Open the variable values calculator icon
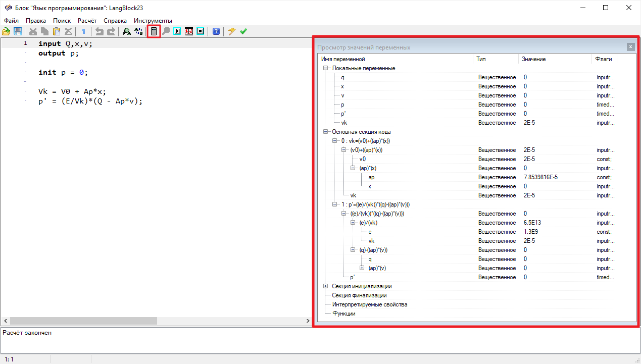Screen dimensions: 641x364 point(154,31)
